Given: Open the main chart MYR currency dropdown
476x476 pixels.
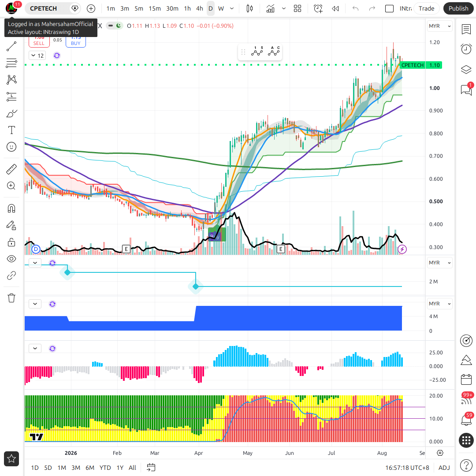Looking at the screenshot, I should click(x=439, y=26).
